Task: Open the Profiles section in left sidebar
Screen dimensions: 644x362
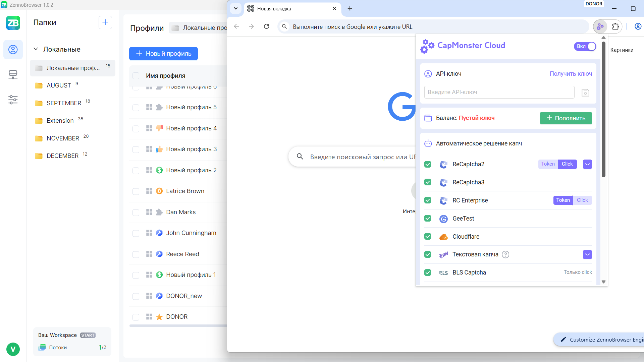Action: 13,50
